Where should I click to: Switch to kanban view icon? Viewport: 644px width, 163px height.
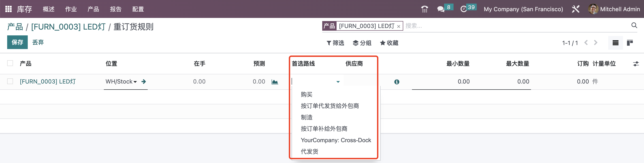coord(630,43)
